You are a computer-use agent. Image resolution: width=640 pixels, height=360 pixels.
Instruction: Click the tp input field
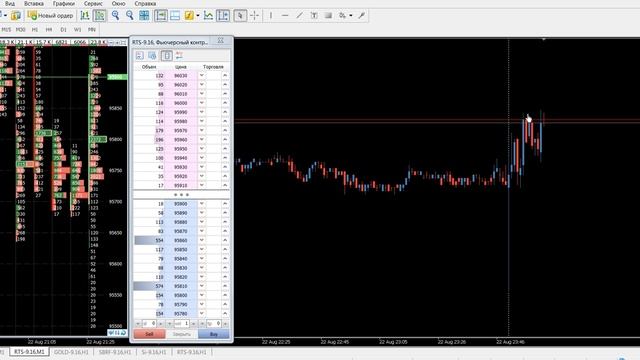coord(214,324)
